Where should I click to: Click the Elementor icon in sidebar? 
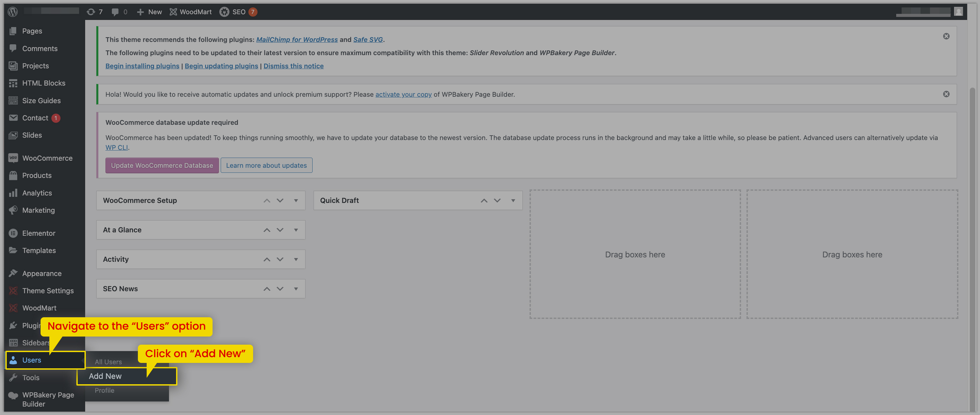(x=13, y=233)
